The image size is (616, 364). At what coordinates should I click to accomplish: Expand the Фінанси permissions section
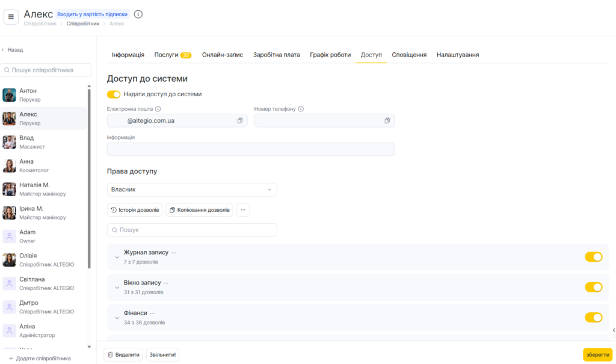(117, 318)
